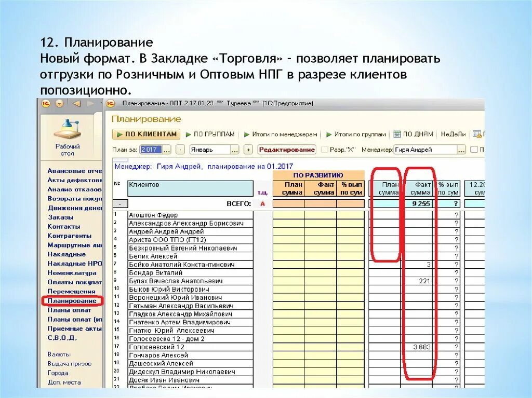This screenshot has height=398, width=532.
Task: Click the round dropdown icon beside 1C logo
Action: (x=60, y=103)
